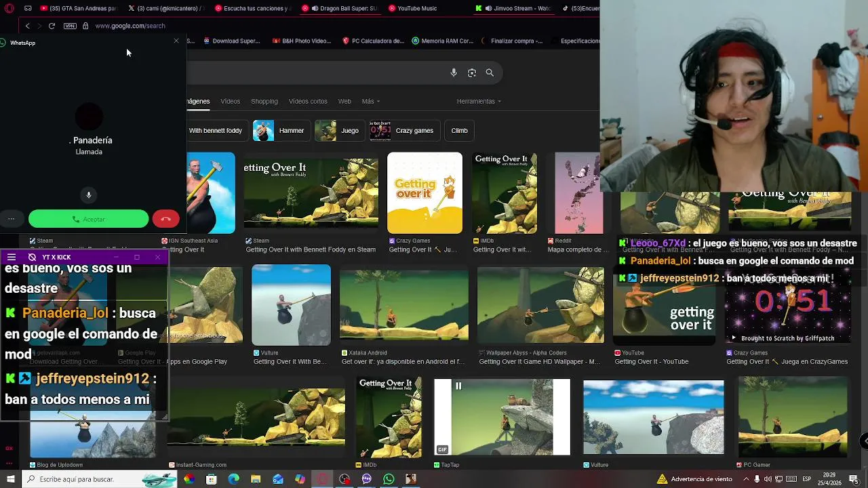Open the Finalizar compra bookmark
Viewport: 868px width, 488px height.
pyautogui.click(x=512, y=41)
